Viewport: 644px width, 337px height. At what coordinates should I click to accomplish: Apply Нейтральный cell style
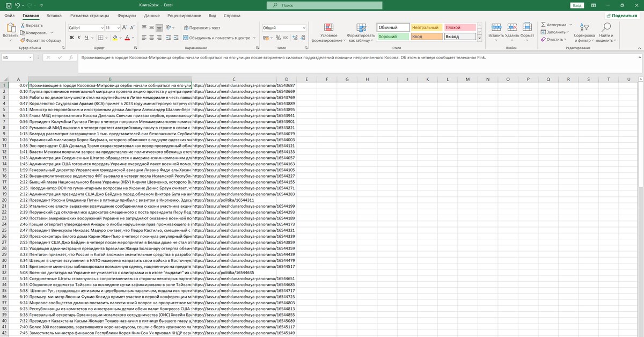coord(427,27)
